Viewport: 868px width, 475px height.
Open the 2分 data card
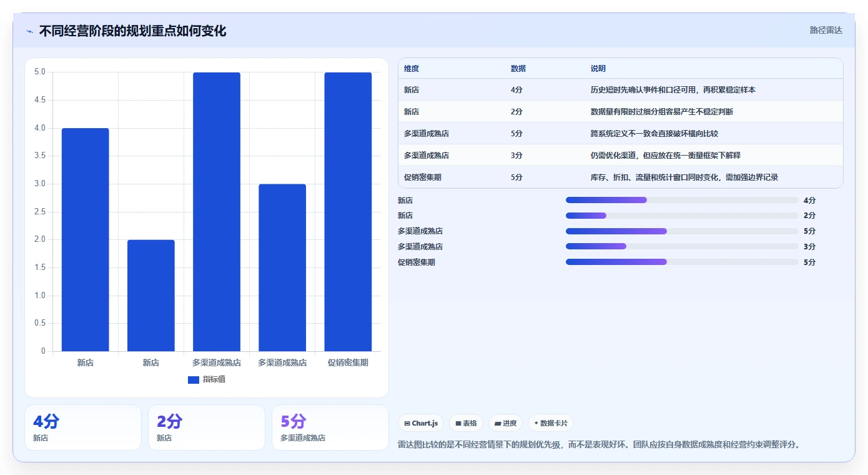coord(207,427)
